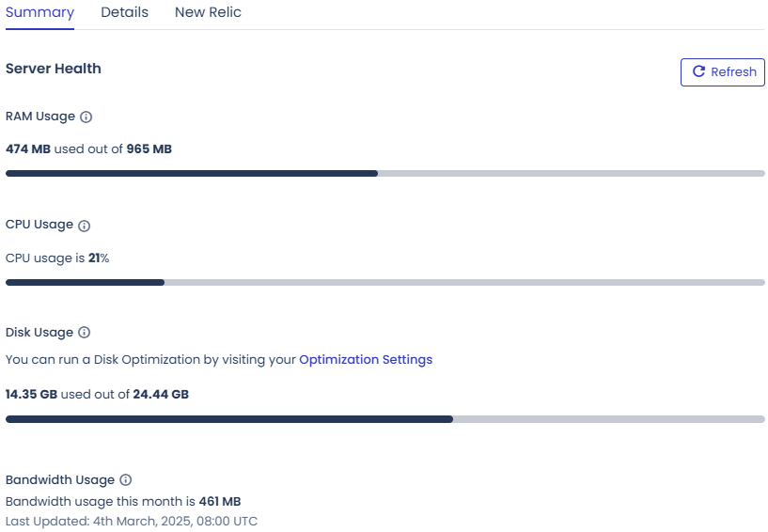Click the CPU Usage info icon
The height and width of the screenshot is (532, 768).
(x=85, y=226)
